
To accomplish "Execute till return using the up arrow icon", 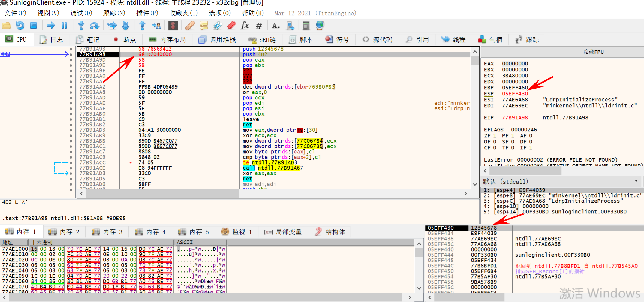I will coord(142,26).
